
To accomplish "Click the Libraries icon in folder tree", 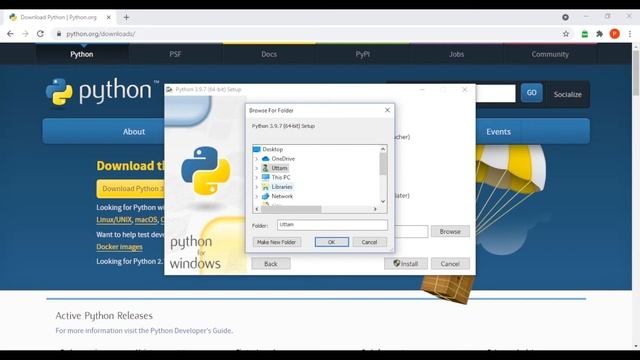I will click(x=265, y=187).
